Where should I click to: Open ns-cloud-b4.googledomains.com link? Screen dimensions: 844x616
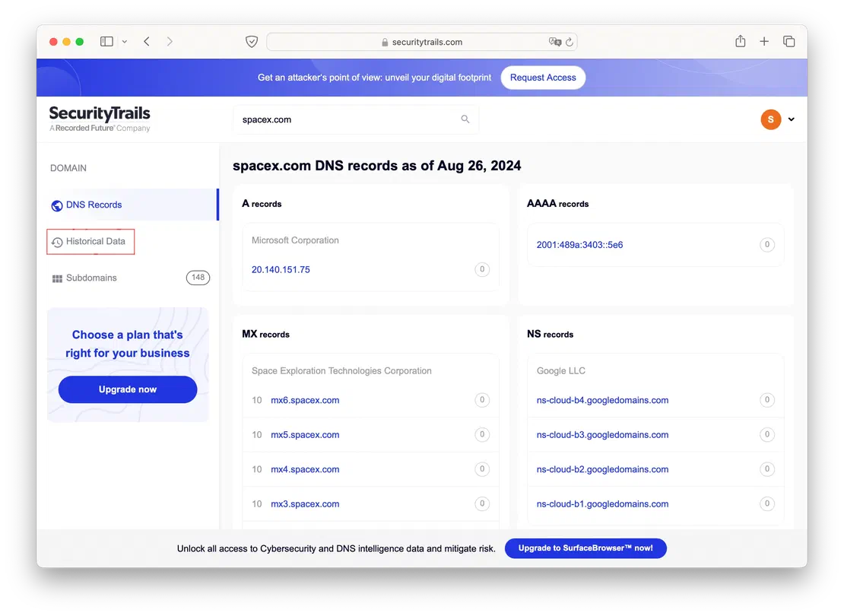pos(602,400)
